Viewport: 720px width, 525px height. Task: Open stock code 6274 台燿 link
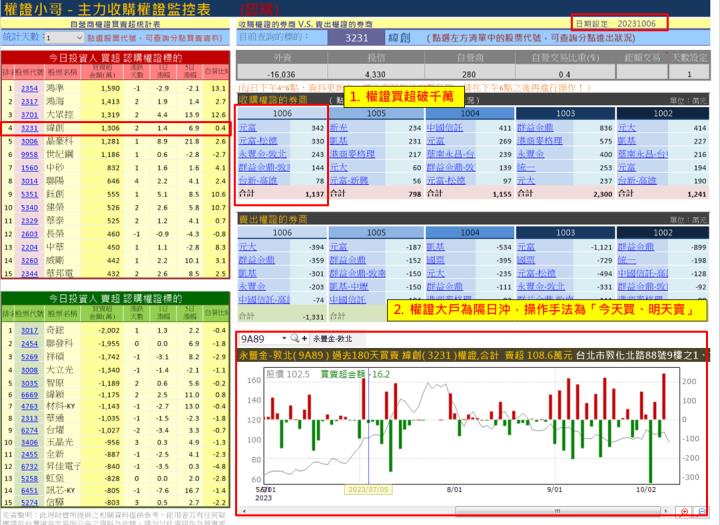pyautogui.click(x=29, y=430)
